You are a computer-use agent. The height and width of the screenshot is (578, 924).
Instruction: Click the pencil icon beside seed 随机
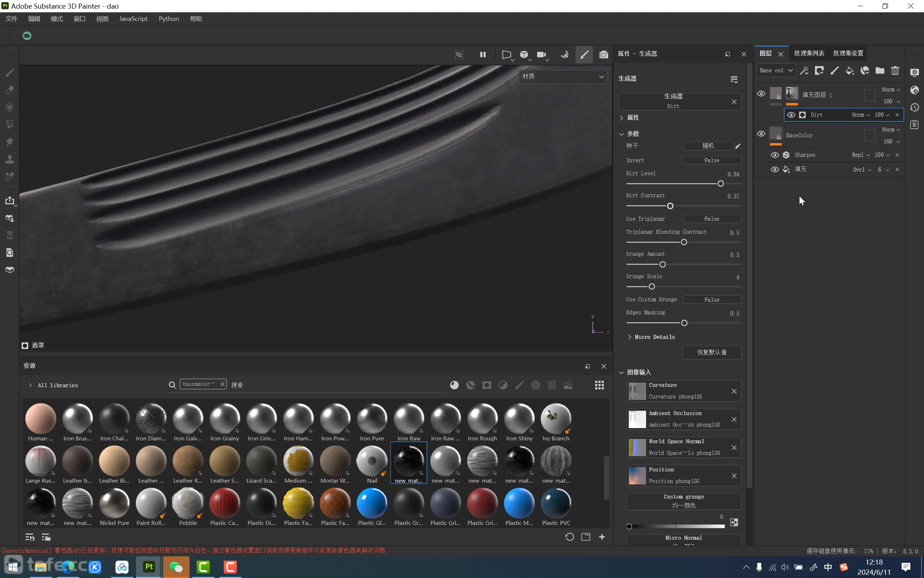click(738, 146)
